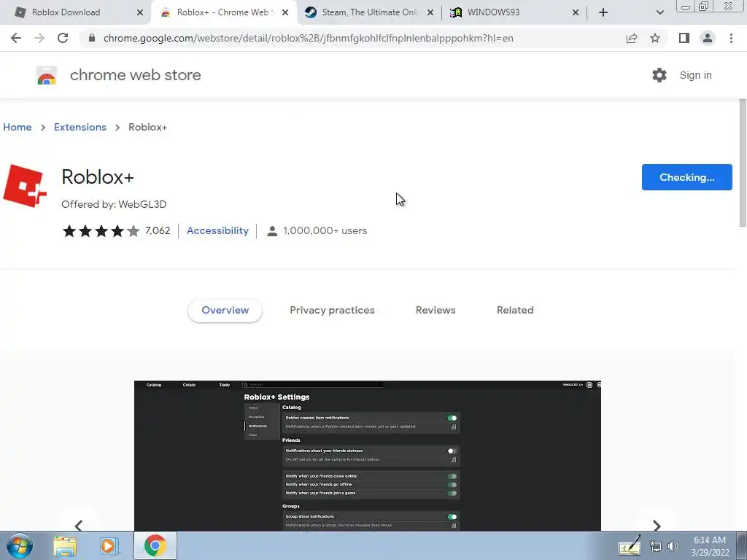Screen dimensions: 747x560
Task: Click the taskbar clock showing 6:14 AM
Action: [x=710, y=546]
